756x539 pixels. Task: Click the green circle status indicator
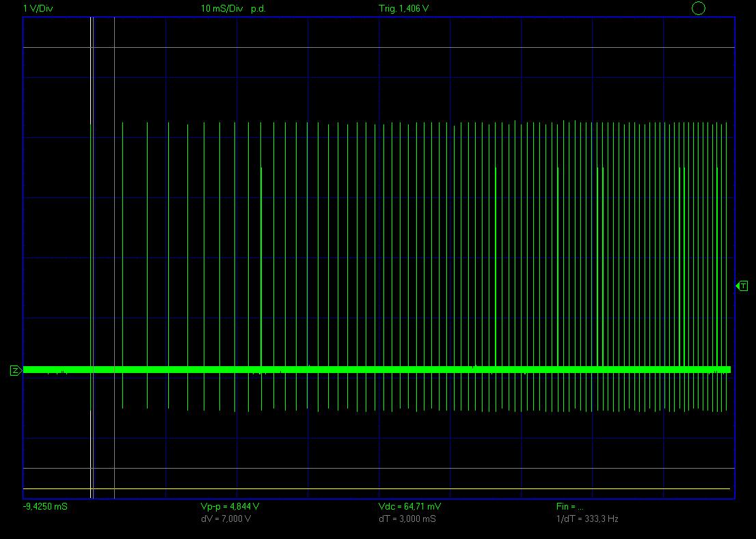[699, 8]
